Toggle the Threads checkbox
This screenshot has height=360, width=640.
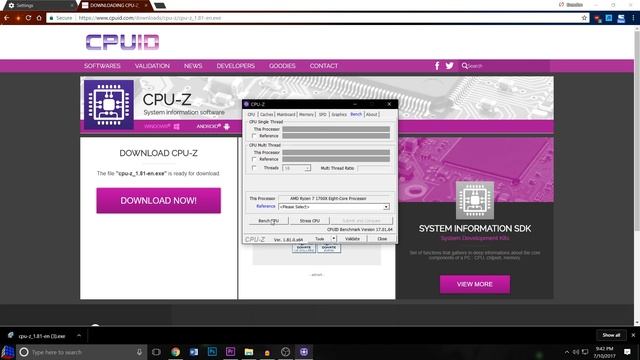click(x=254, y=168)
